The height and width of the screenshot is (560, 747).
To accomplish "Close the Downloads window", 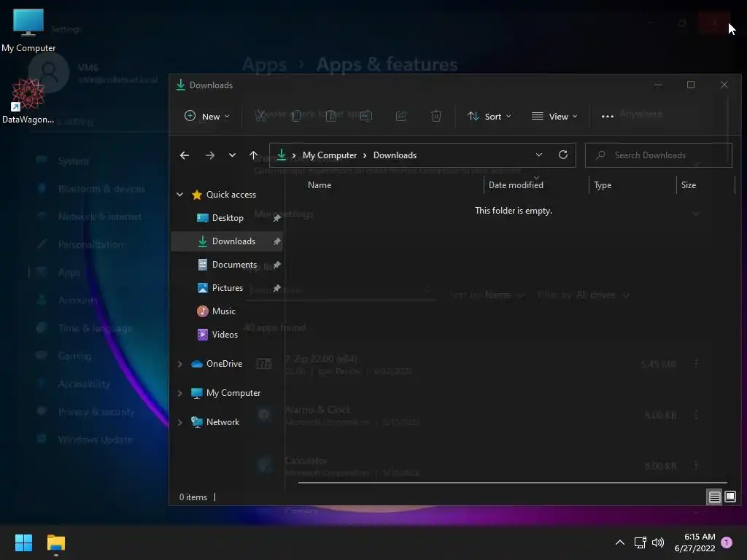I will 724,85.
